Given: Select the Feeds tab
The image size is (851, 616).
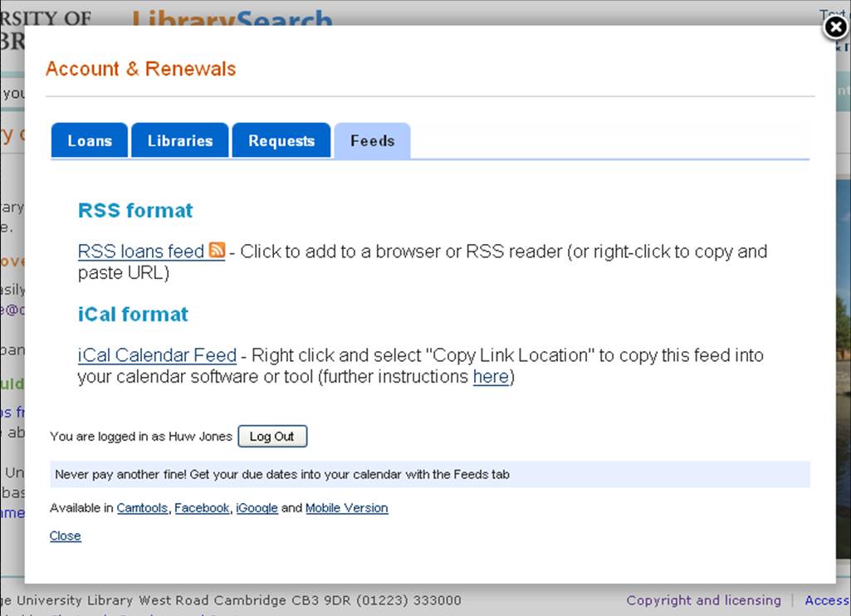Looking at the screenshot, I should pyautogui.click(x=372, y=140).
